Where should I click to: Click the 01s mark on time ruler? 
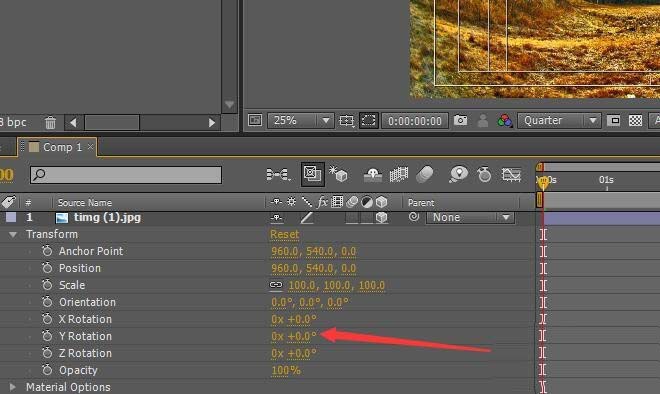coord(606,180)
